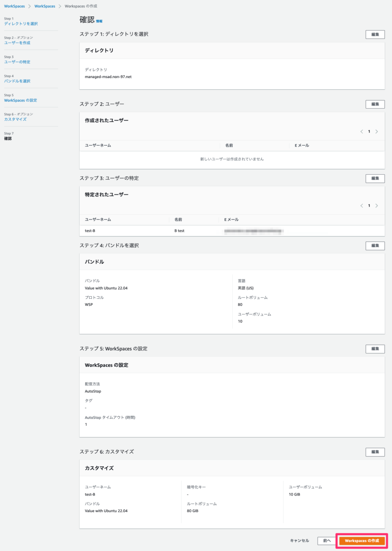Navigate to ディレクトリを選択 in the sidebar
392x551 pixels.
pos(20,23)
